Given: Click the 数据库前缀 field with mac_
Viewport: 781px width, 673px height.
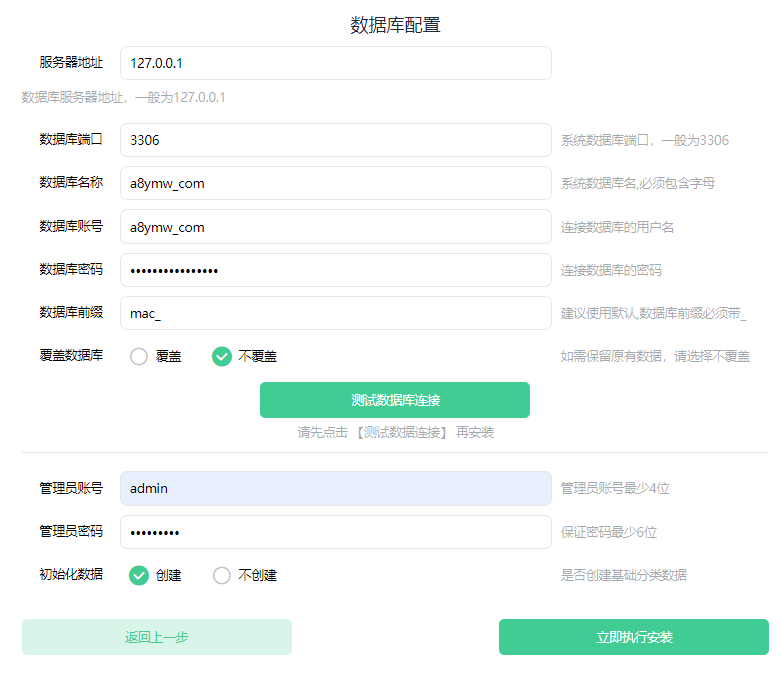Looking at the screenshot, I should 336,313.
